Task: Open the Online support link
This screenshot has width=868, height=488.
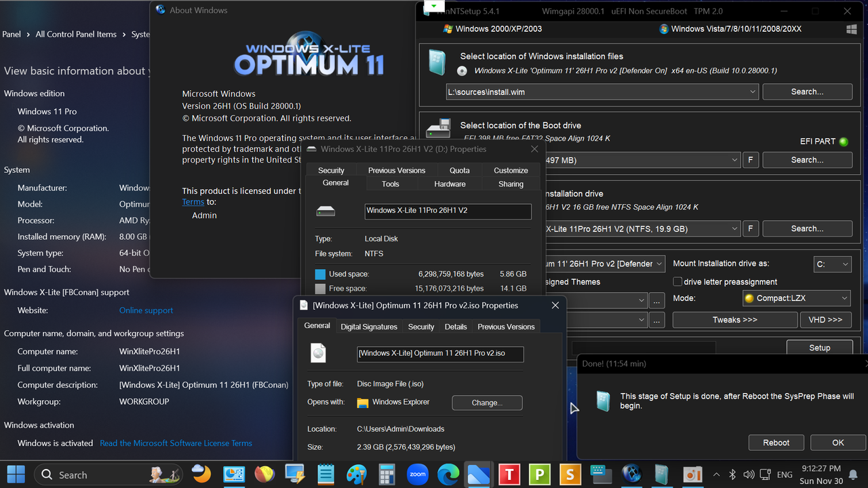Action: [145, 310]
